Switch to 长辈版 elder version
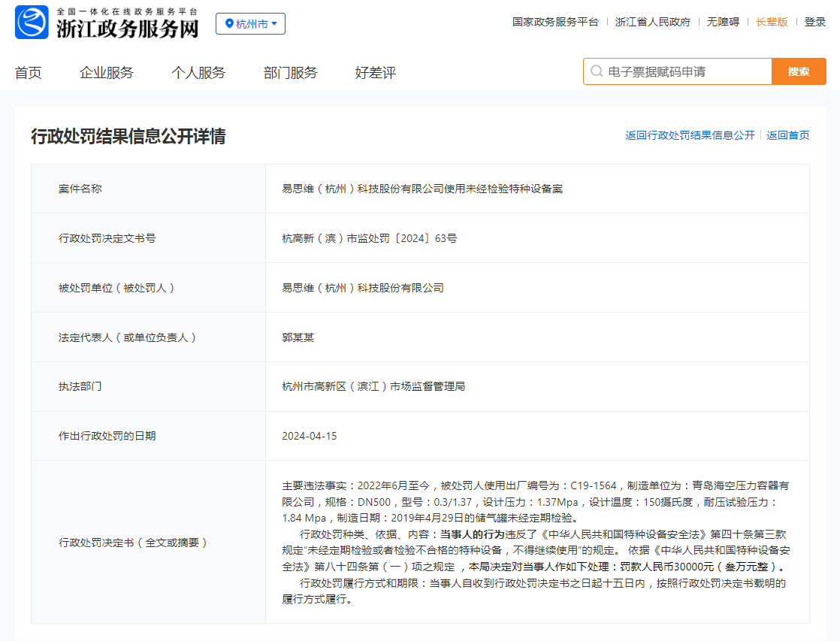Image resolution: width=840 pixels, height=641 pixels. click(x=772, y=22)
